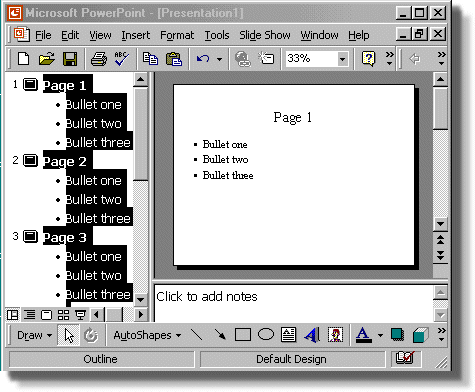Open the Slide Show menu
This screenshot has height=392, width=475.
[x=265, y=35]
